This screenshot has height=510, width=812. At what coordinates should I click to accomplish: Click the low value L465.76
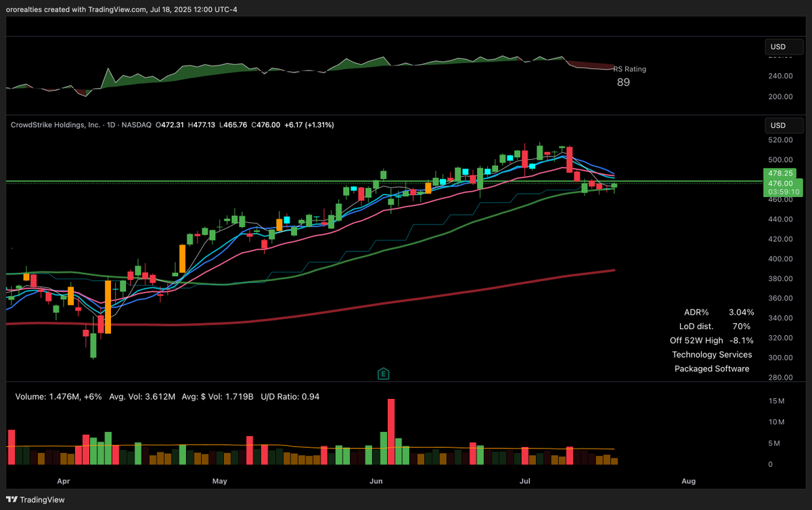click(x=233, y=125)
